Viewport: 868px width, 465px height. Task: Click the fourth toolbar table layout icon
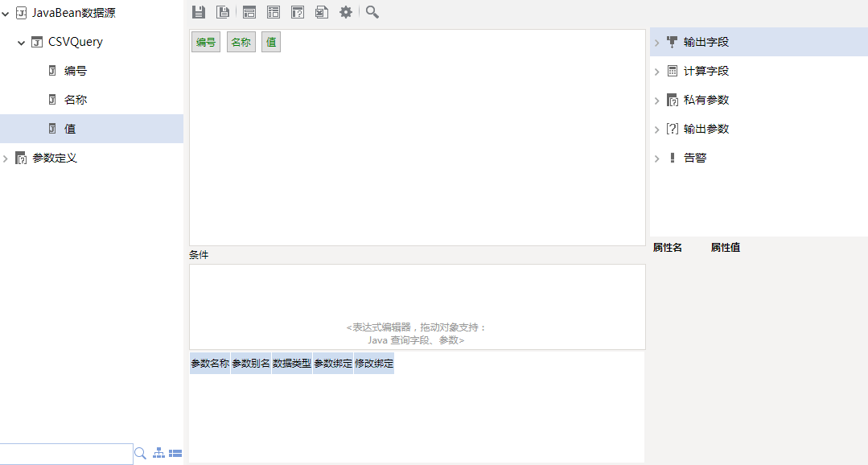[x=274, y=11]
